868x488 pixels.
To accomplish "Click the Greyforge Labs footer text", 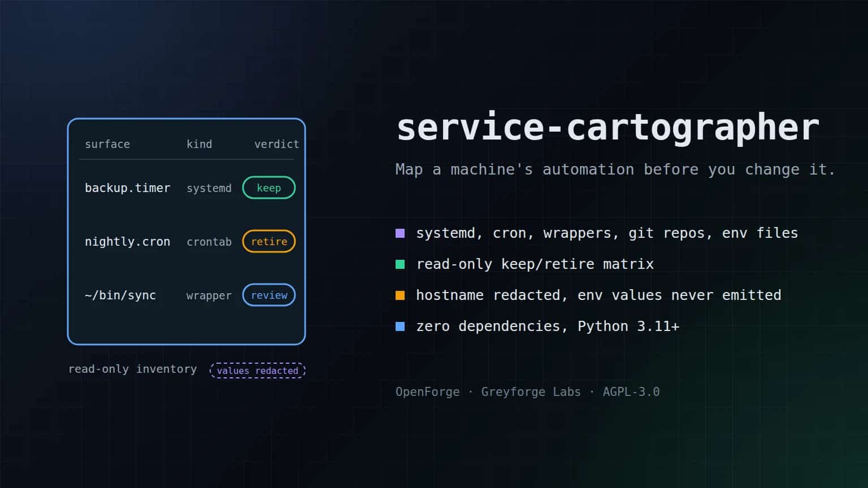I will coord(531,392).
